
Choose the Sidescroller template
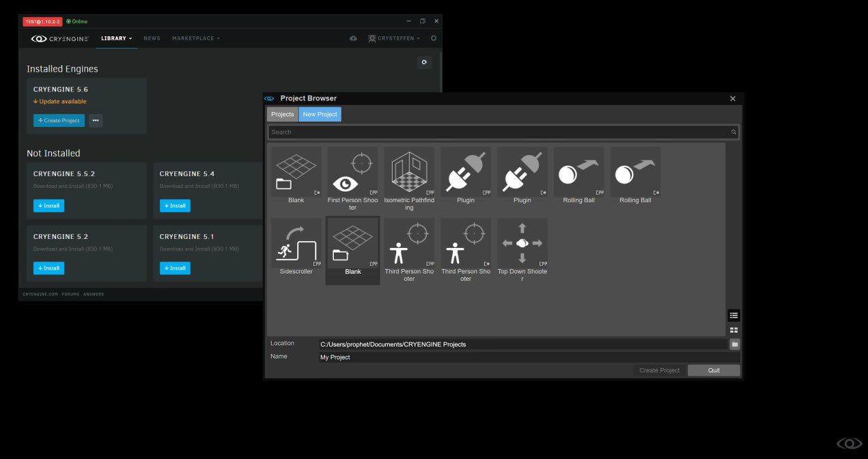[296, 247]
